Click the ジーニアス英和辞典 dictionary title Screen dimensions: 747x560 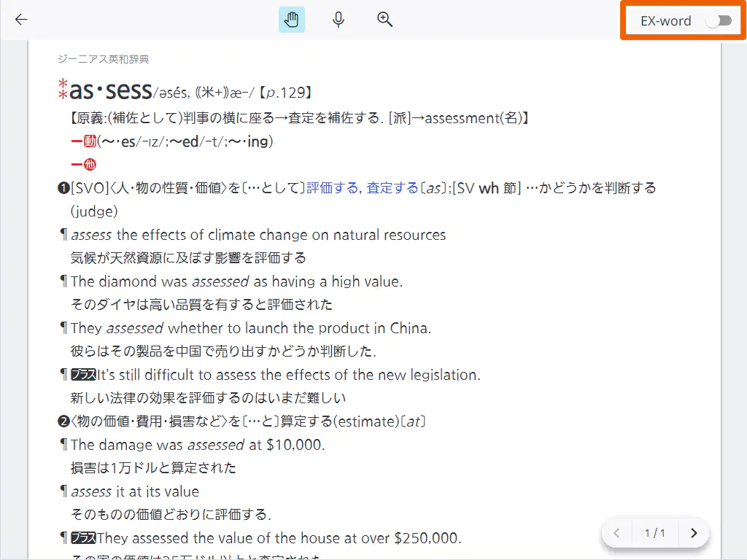103,60
